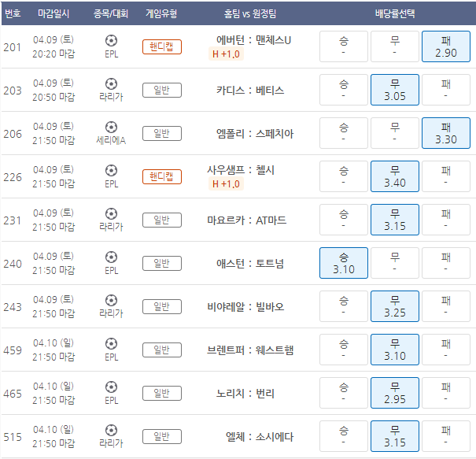This screenshot has width=476, height=459.
Task: Click soccer ball icon in row 465
Action: coord(111,387)
